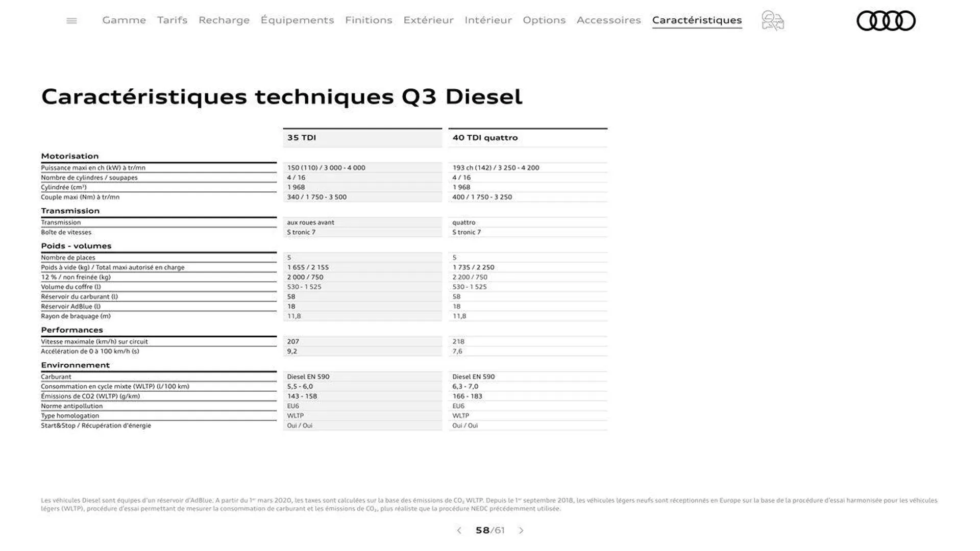Screen dimensions: 980x551
Task: Select the Intérieur tab
Action: click(488, 20)
